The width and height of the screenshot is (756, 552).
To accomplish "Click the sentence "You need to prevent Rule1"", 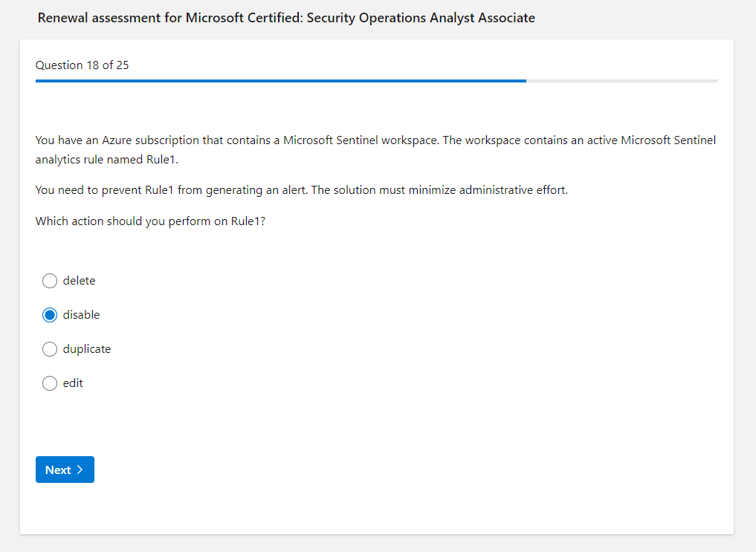I will [x=171, y=190].
